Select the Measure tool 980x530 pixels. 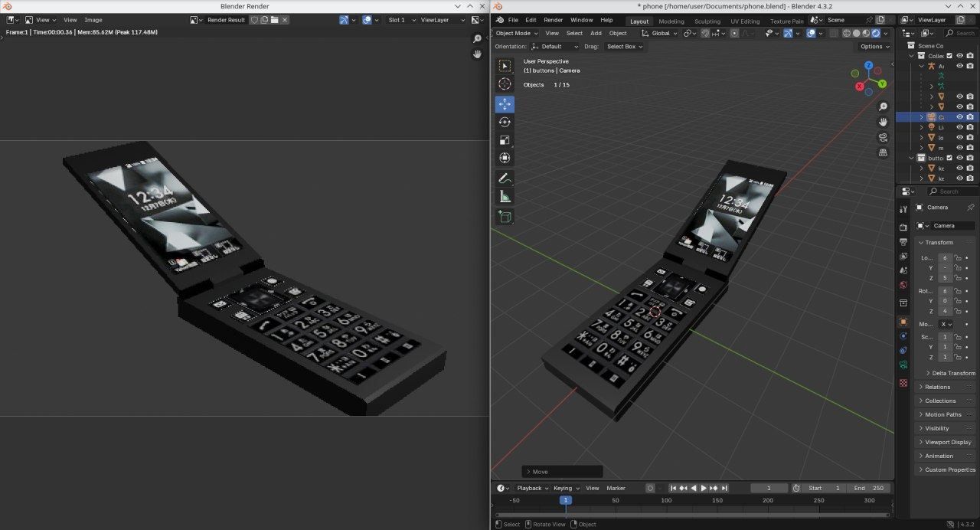[505, 197]
